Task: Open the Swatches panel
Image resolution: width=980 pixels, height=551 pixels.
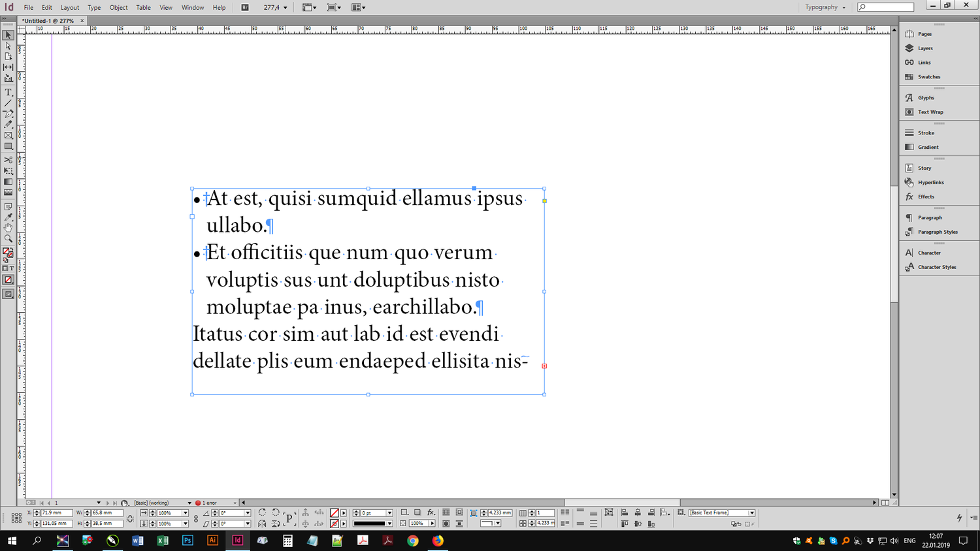Action: [x=923, y=77]
